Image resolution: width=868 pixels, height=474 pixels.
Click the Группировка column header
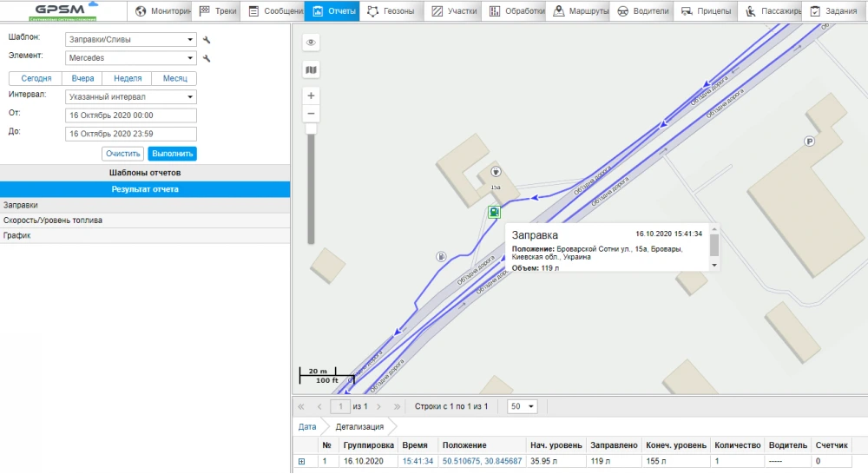click(x=368, y=445)
